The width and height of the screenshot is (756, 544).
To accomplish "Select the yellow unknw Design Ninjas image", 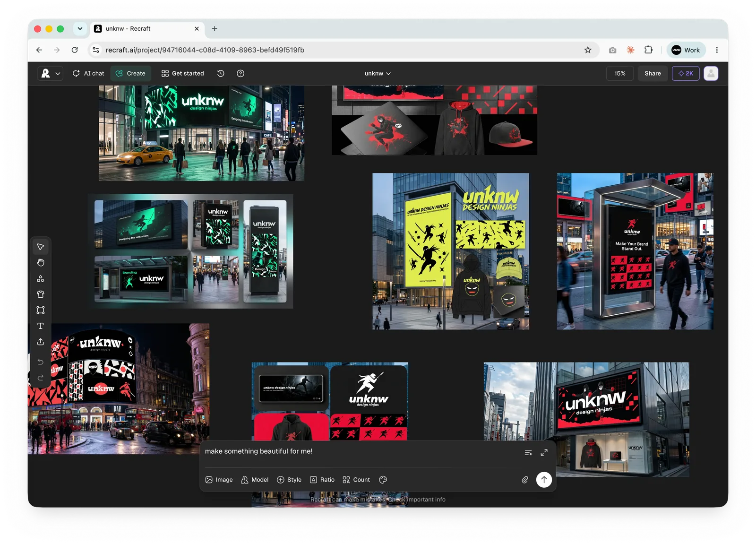I will (x=451, y=251).
